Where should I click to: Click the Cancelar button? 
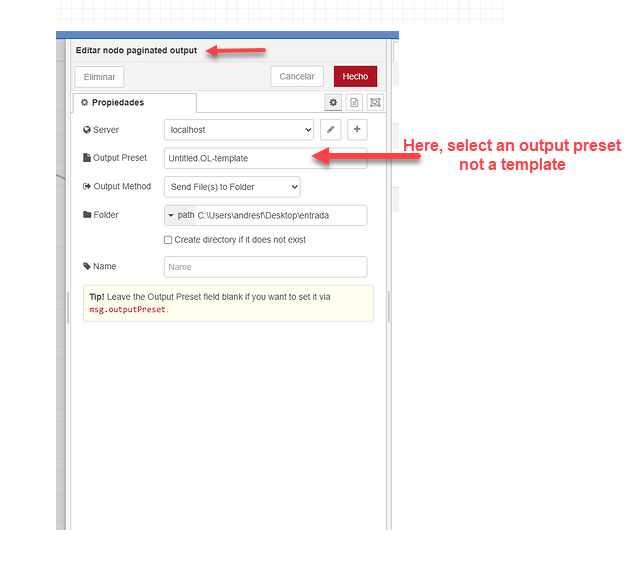[297, 76]
